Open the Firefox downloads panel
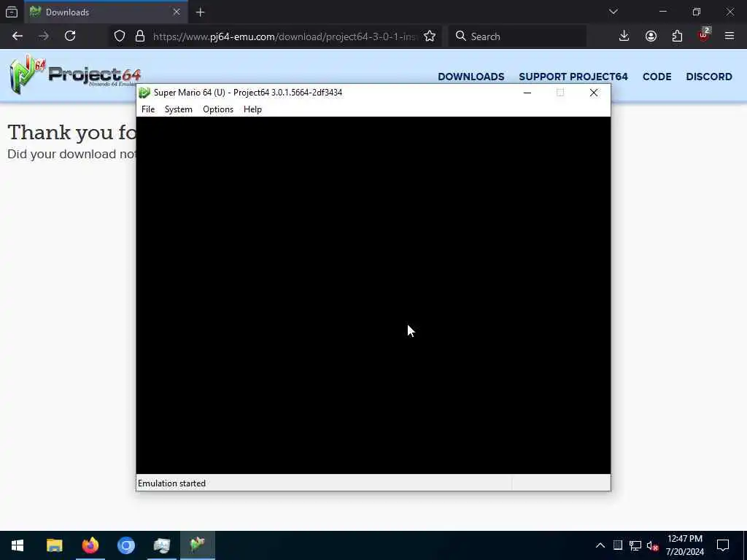The height and width of the screenshot is (560, 747). (624, 36)
